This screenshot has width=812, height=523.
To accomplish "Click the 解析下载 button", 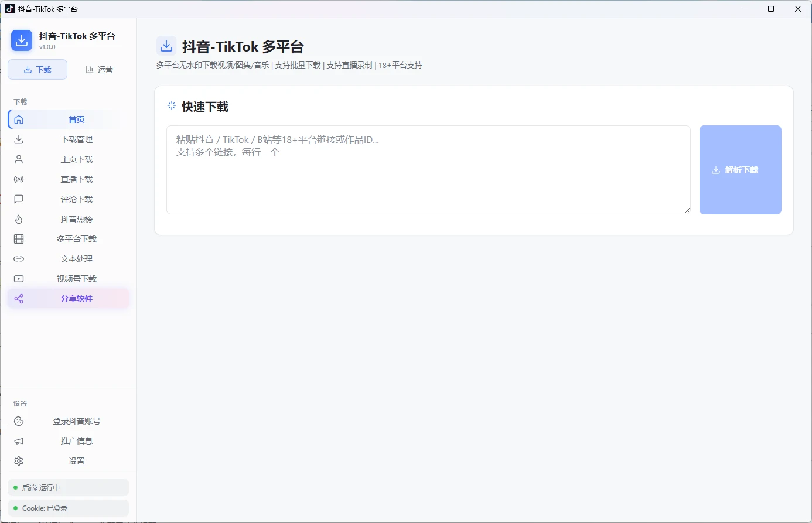I will (740, 170).
